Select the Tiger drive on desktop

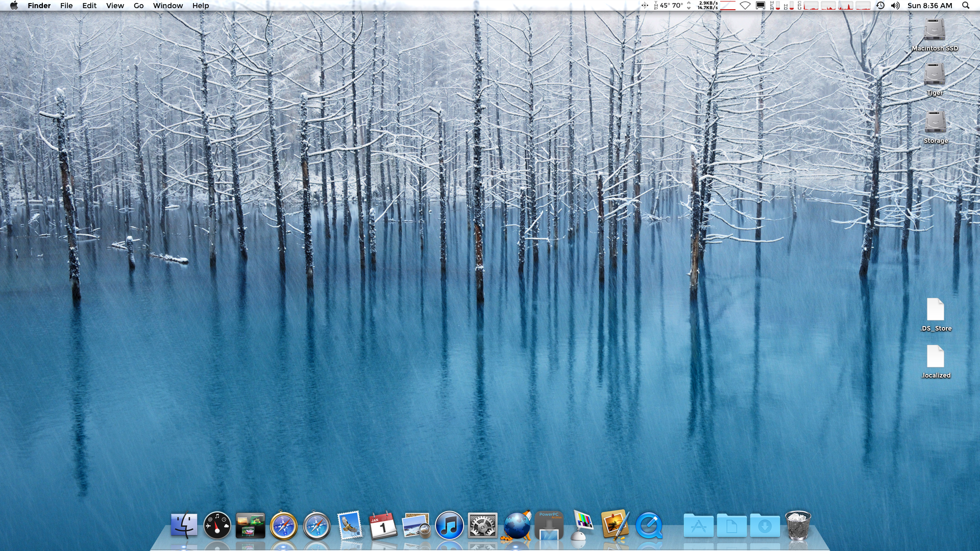tap(935, 74)
